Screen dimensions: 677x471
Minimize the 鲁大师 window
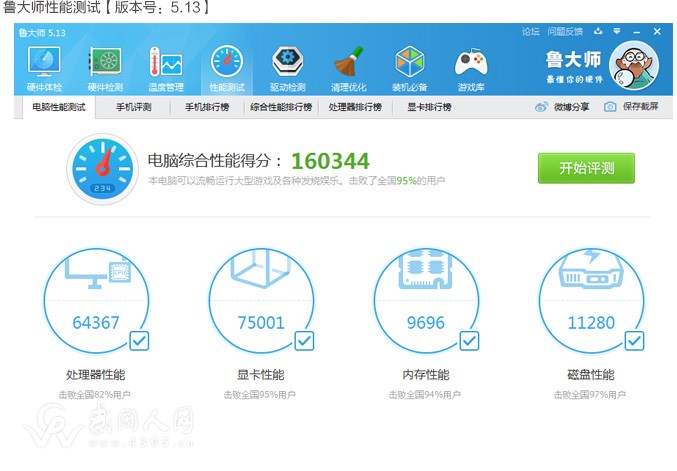[x=637, y=32]
